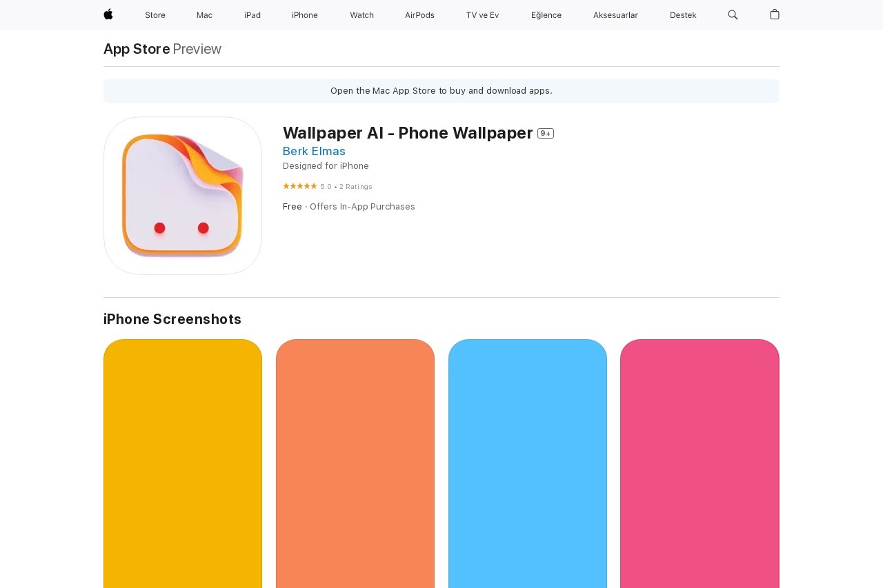Select the blue screenshot thumbnail

coord(528,463)
